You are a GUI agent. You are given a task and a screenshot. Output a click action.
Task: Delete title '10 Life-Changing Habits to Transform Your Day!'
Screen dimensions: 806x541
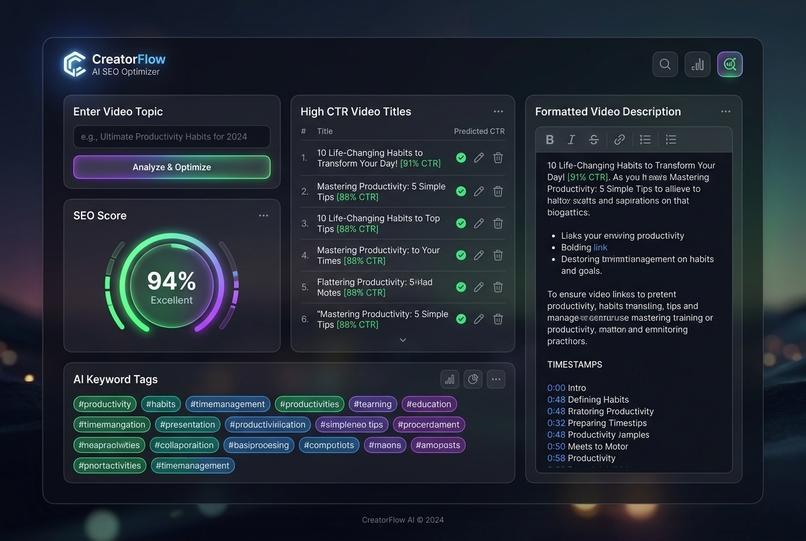click(498, 158)
